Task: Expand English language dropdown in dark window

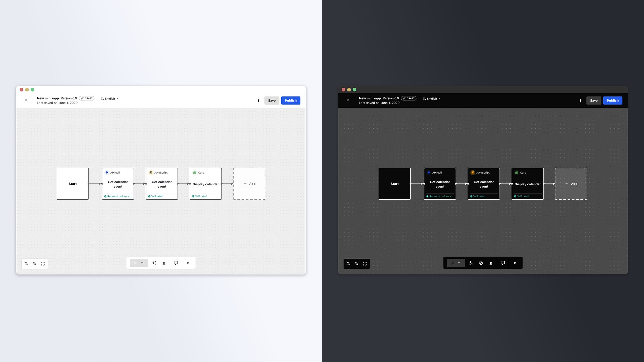Action: click(432, 99)
